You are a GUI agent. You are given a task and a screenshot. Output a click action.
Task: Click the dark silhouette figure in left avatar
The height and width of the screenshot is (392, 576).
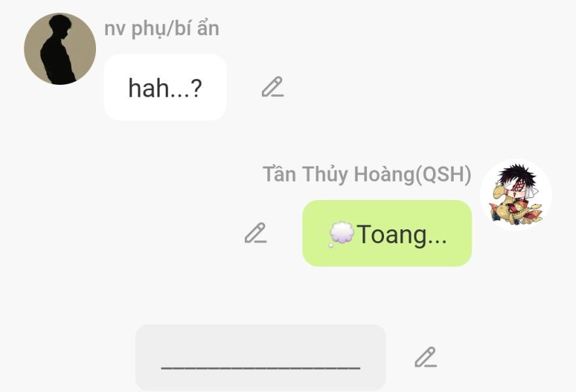tap(58, 49)
